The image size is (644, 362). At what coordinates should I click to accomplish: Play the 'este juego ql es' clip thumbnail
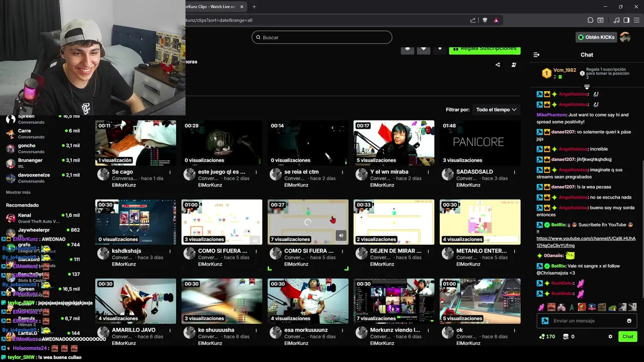[x=222, y=143]
